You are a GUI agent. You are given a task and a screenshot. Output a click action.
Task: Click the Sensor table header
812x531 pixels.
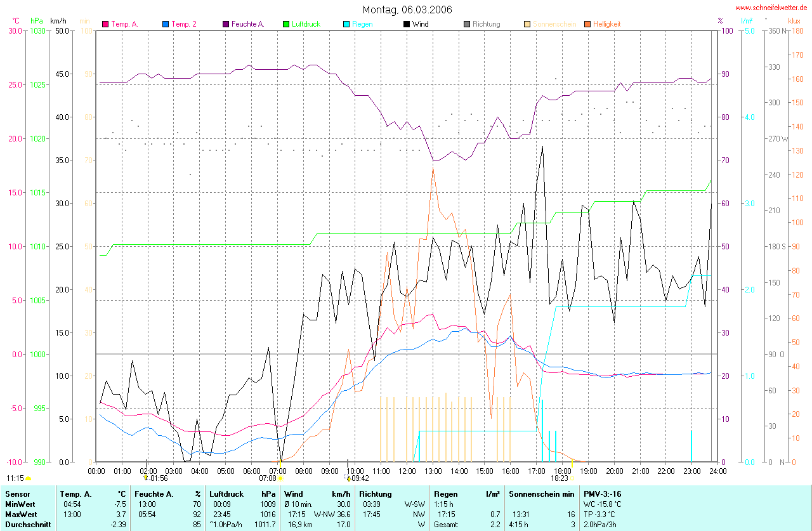(17, 494)
